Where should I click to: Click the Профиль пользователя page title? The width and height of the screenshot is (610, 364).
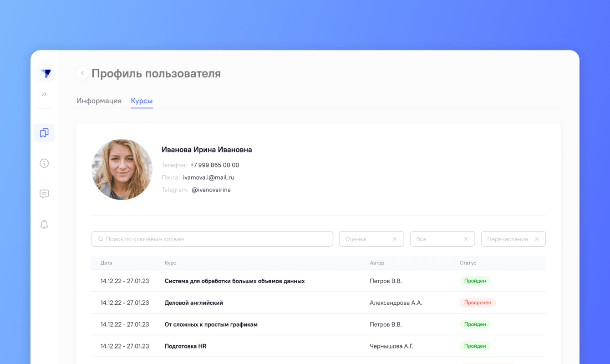(156, 73)
